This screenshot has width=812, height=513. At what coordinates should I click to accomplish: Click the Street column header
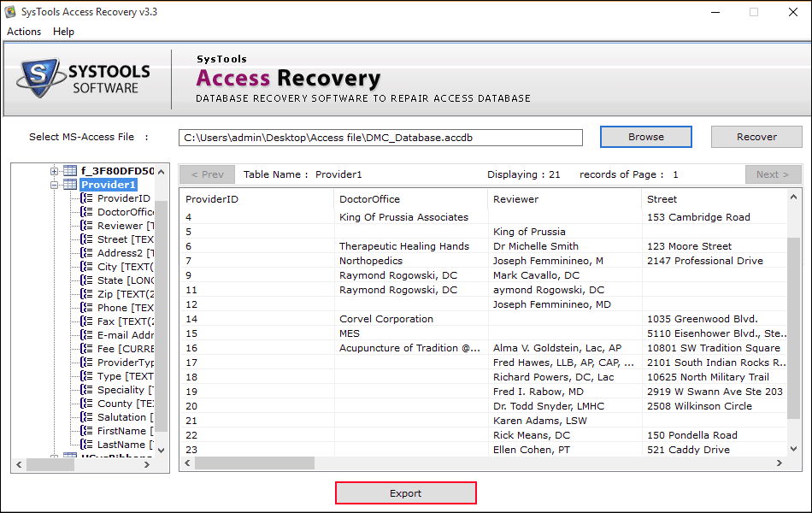tap(715, 199)
